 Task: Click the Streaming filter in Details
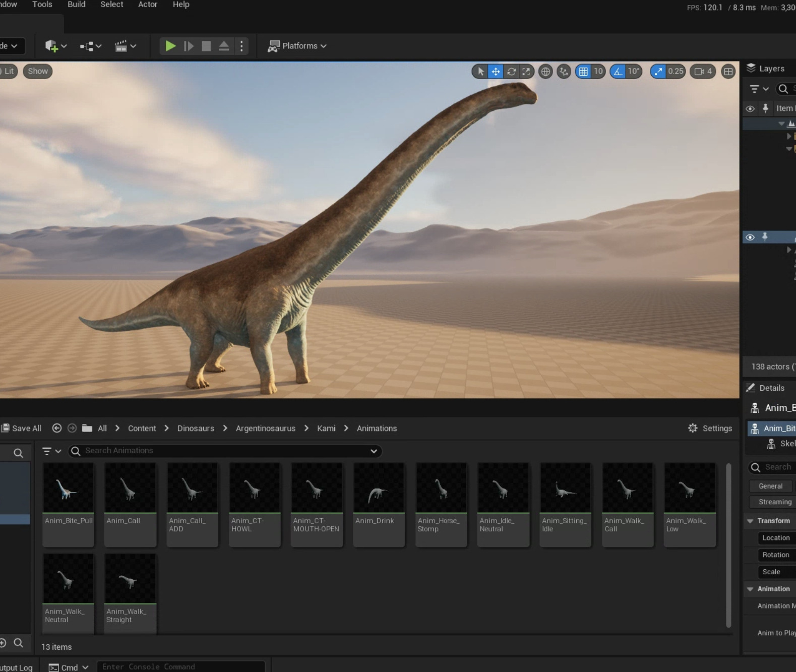coord(772,502)
